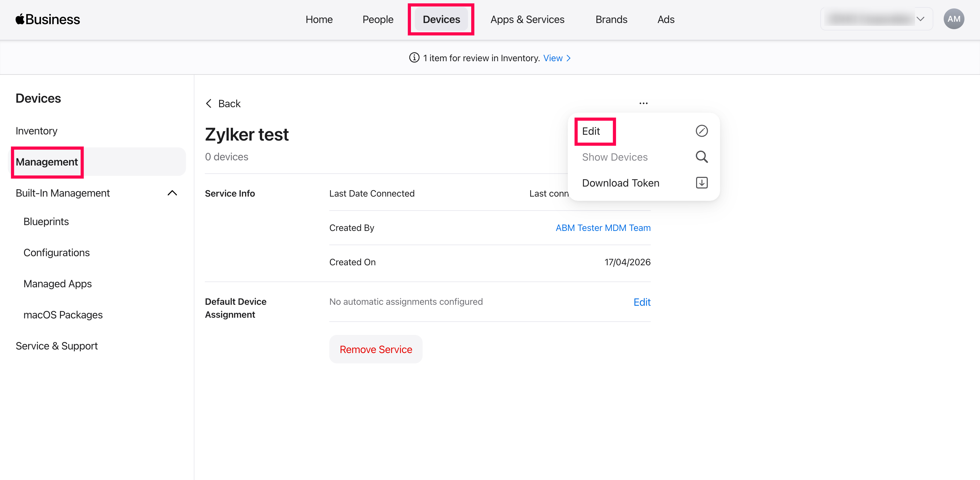This screenshot has width=980, height=480.
Task: Click the three-dot more options icon
Action: coord(643,103)
